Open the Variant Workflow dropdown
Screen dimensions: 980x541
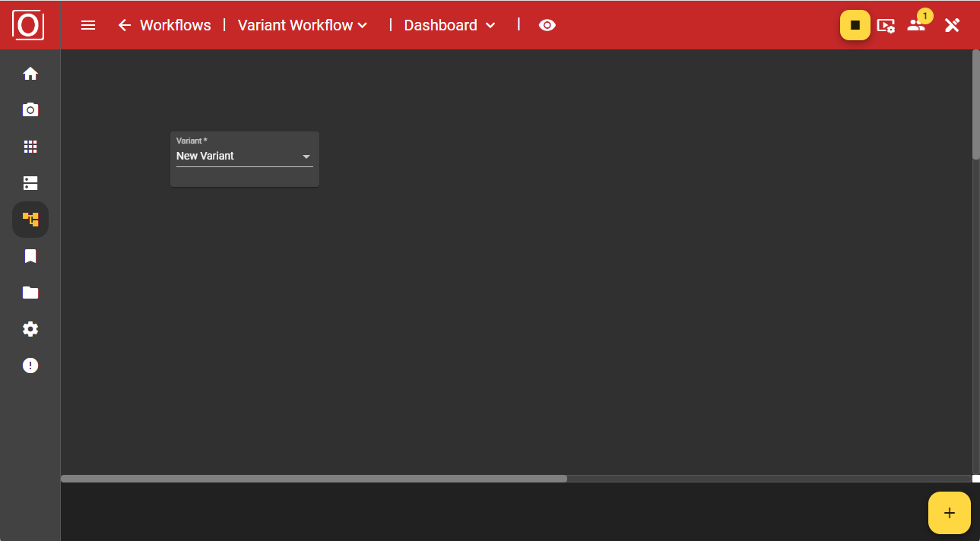pyautogui.click(x=301, y=25)
